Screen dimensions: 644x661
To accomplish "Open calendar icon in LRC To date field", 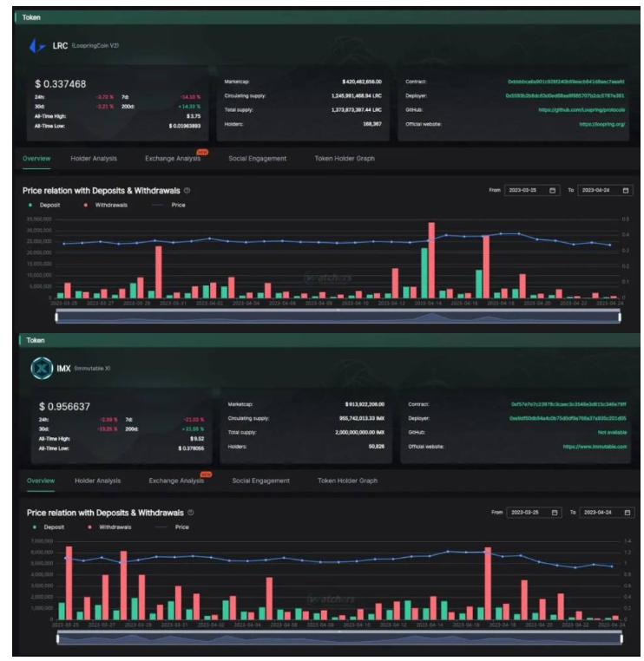I will (626, 191).
